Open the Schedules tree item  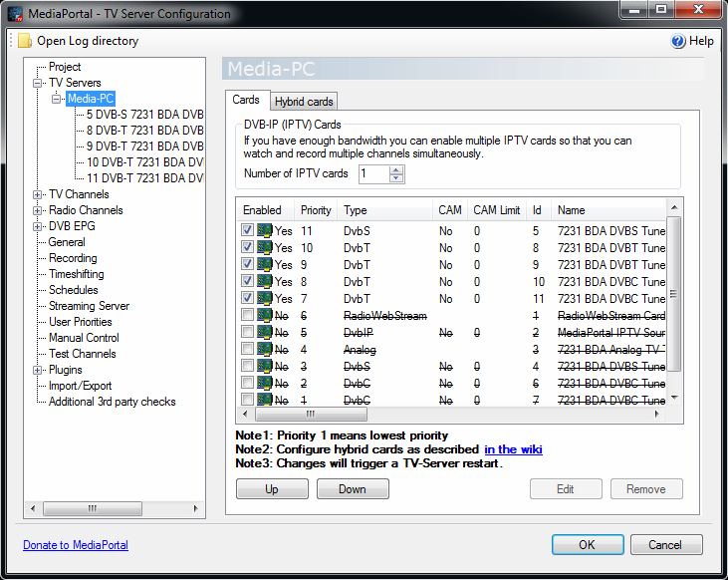[74, 290]
